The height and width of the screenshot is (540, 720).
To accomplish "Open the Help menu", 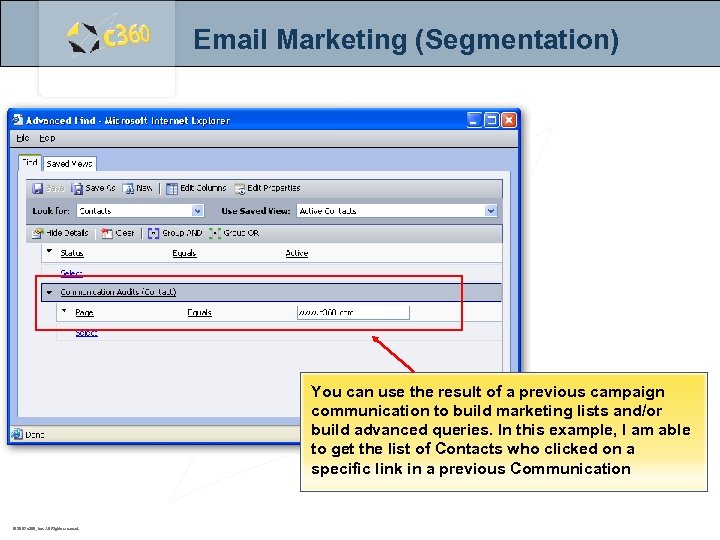I will (47, 138).
